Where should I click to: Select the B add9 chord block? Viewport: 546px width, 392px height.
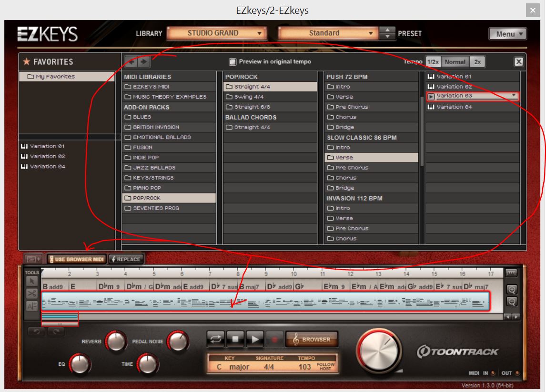pos(55,287)
